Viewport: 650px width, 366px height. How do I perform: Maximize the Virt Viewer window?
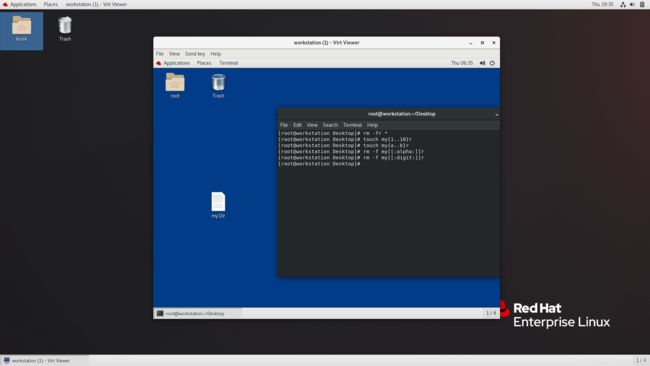tap(482, 43)
